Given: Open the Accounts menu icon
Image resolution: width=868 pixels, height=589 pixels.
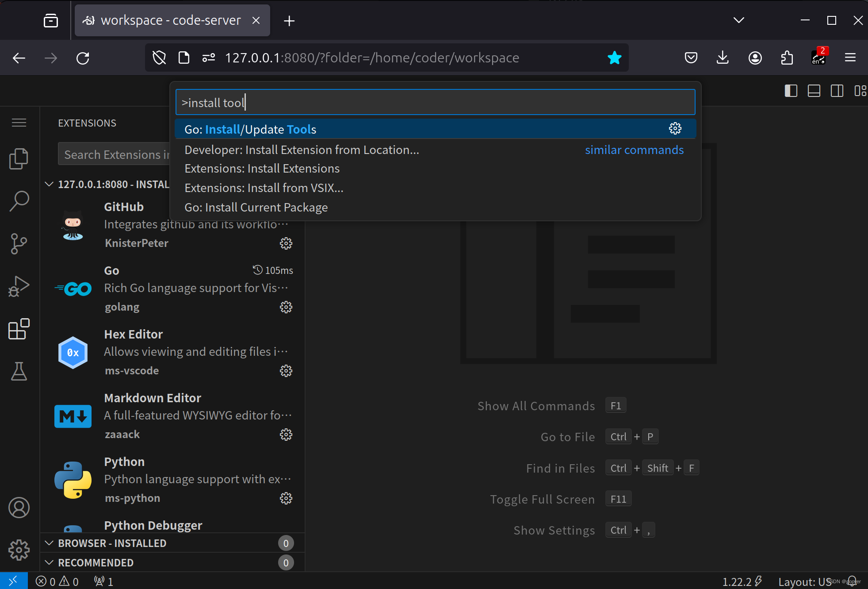Looking at the screenshot, I should coord(19,508).
